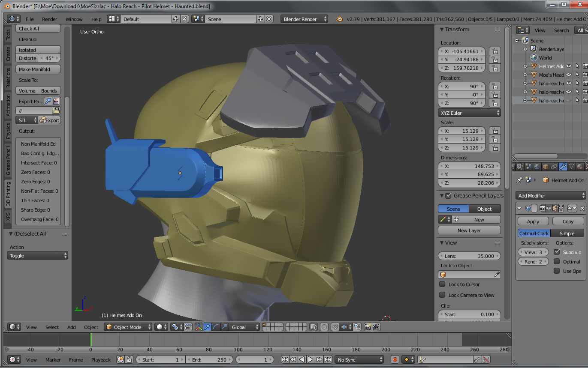This screenshot has height=368, width=588.
Task: Jump to the timeline's last frame
Action: (328, 359)
